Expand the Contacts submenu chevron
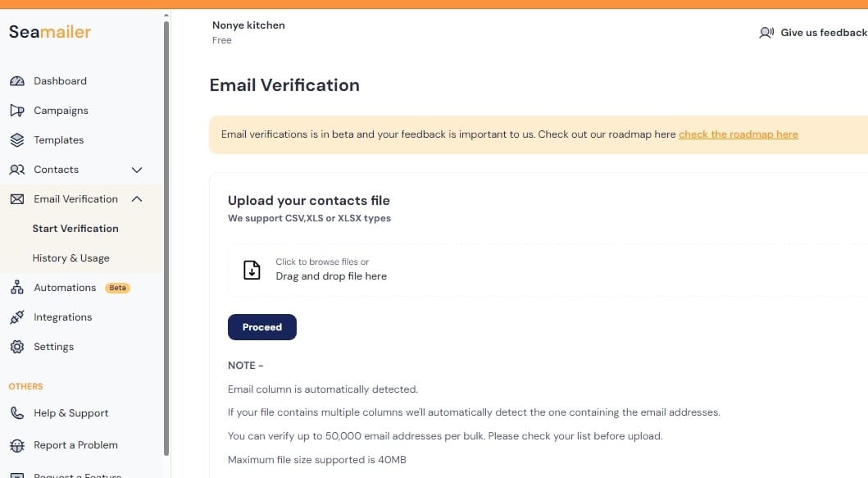 pyautogui.click(x=137, y=170)
